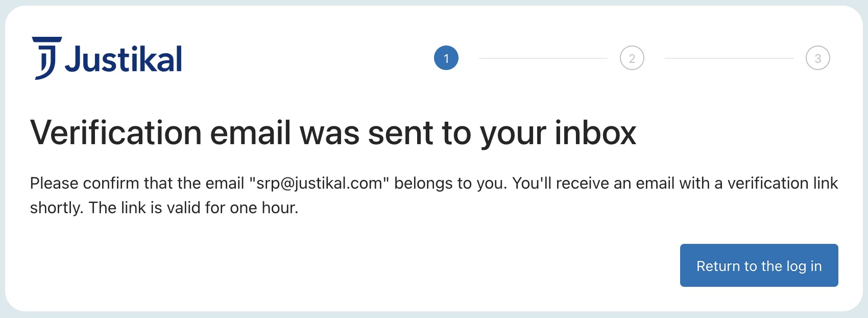
Task: Click the srp@justikal.com email address
Action: 319,183
